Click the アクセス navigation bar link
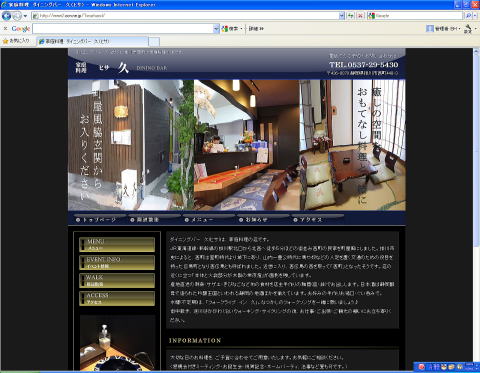Screen dimensions: 480x373 click(308, 220)
